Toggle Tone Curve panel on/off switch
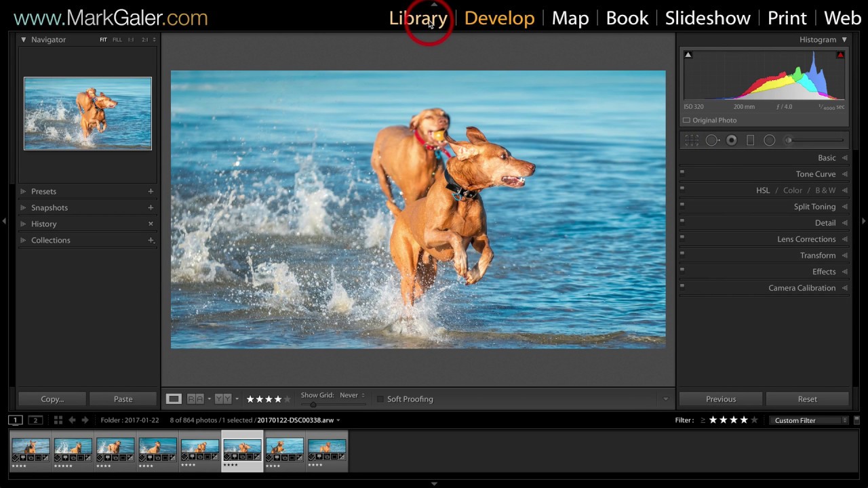The image size is (868, 488). (x=682, y=173)
